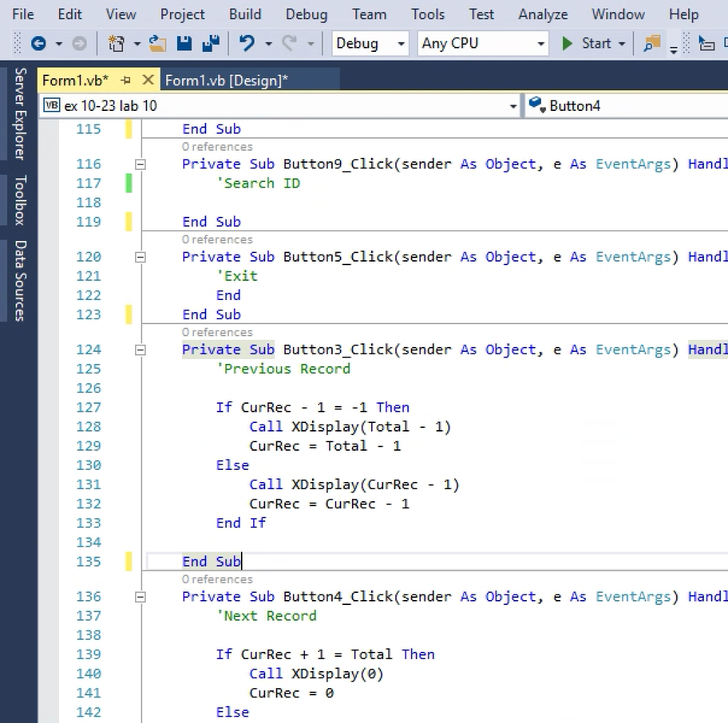This screenshot has height=723, width=728.
Task: Open the Toolbox side panel
Action: click(21, 200)
